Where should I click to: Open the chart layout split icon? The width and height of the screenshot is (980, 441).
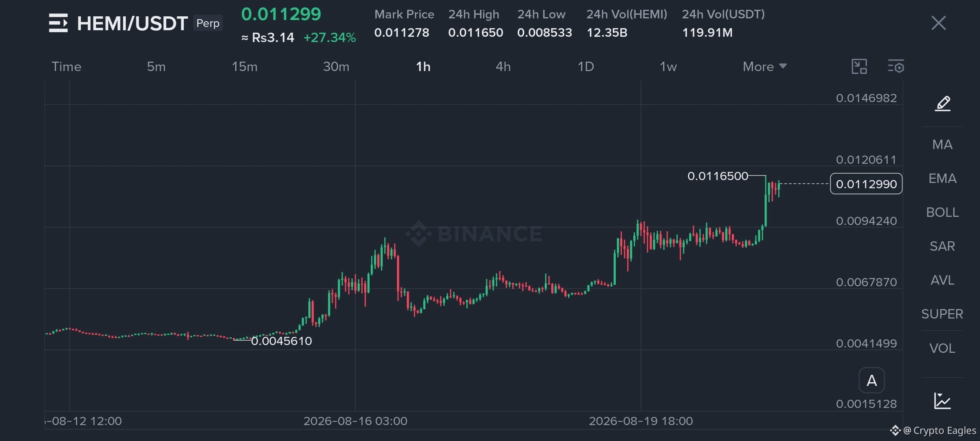pyautogui.click(x=859, y=67)
